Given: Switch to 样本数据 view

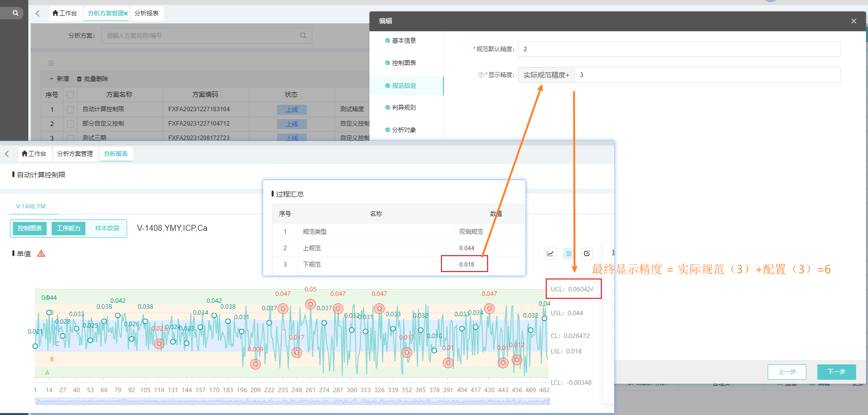Looking at the screenshot, I should 107,228.
